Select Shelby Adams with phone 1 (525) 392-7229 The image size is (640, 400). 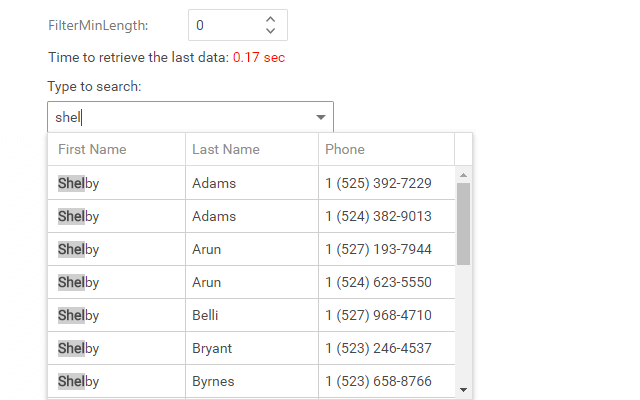click(x=250, y=183)
